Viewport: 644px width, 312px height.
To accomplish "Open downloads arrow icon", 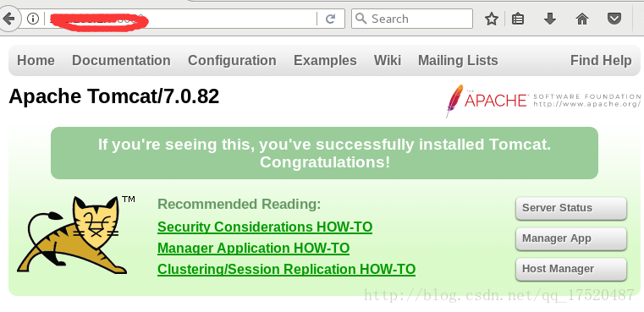I will pos(550,19).
